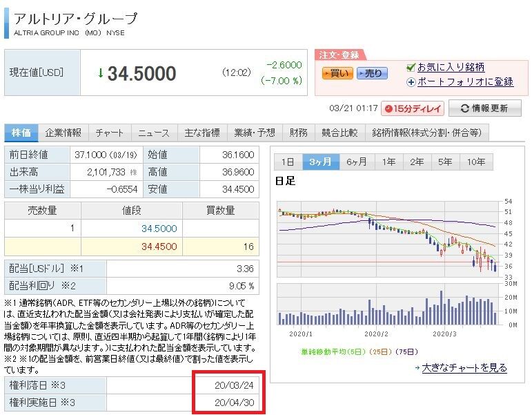Select the 10年 chart range
The width and height of the screenshot is (532, 415).
click(476, 162)
